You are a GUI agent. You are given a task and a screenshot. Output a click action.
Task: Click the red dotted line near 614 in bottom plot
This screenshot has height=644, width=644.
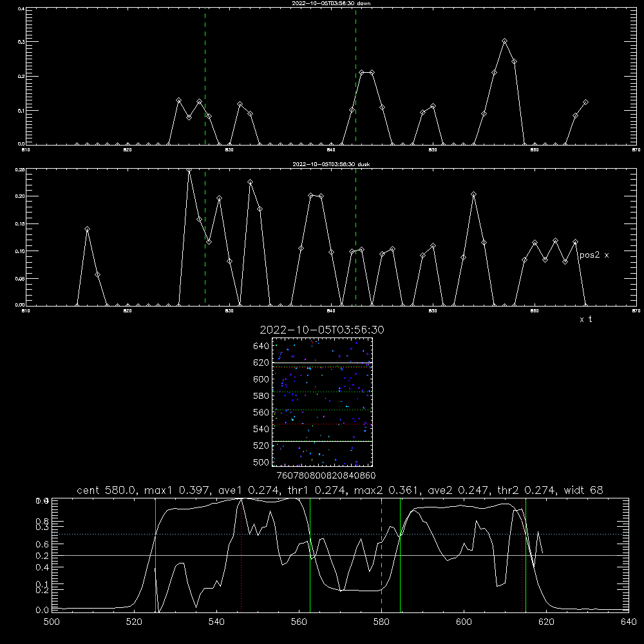click(x=522, y=555)
